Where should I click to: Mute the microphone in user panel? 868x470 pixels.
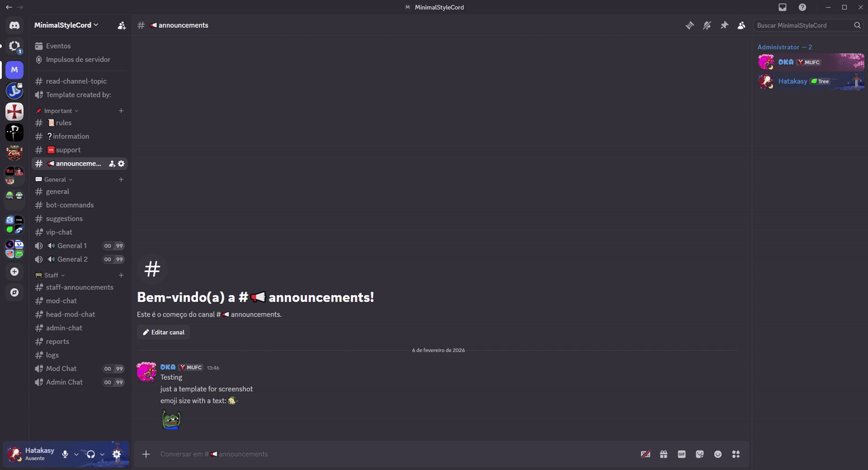point(65,454)
